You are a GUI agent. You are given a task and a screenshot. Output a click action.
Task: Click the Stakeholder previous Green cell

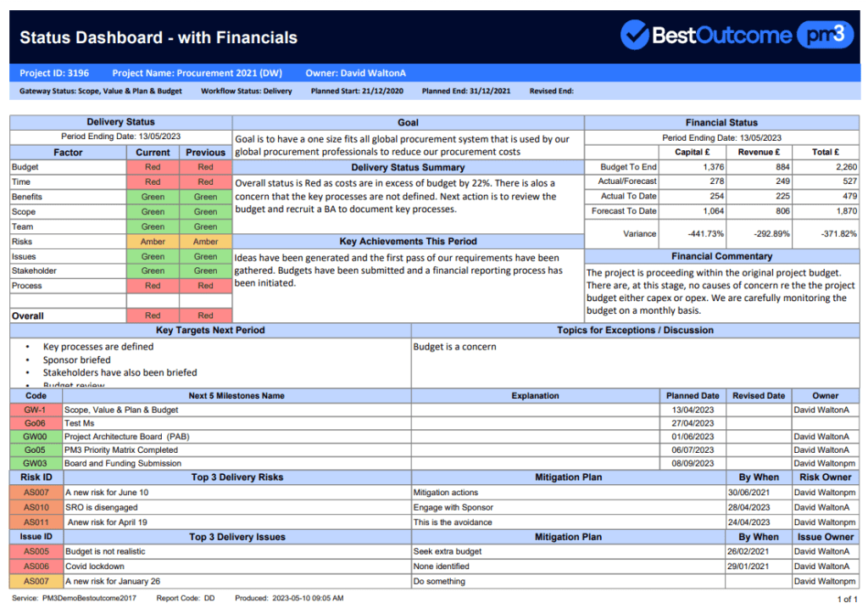tap(205, 271)
